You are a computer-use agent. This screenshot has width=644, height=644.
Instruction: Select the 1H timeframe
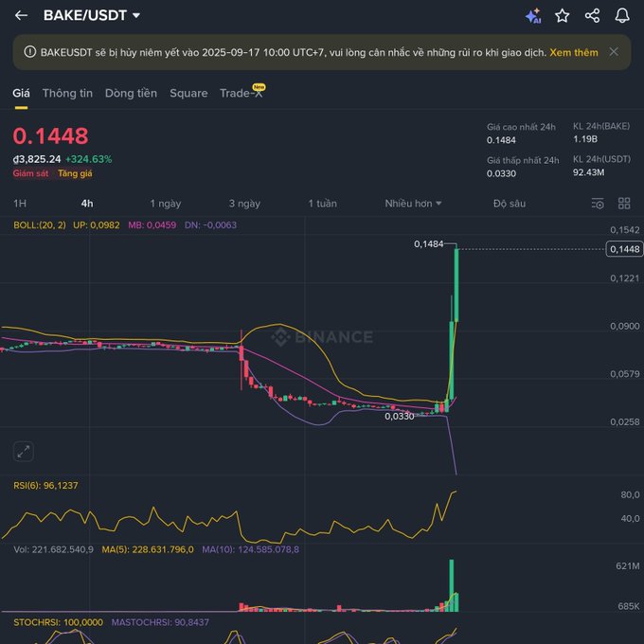pyautogui.click(x=20, y=204)
